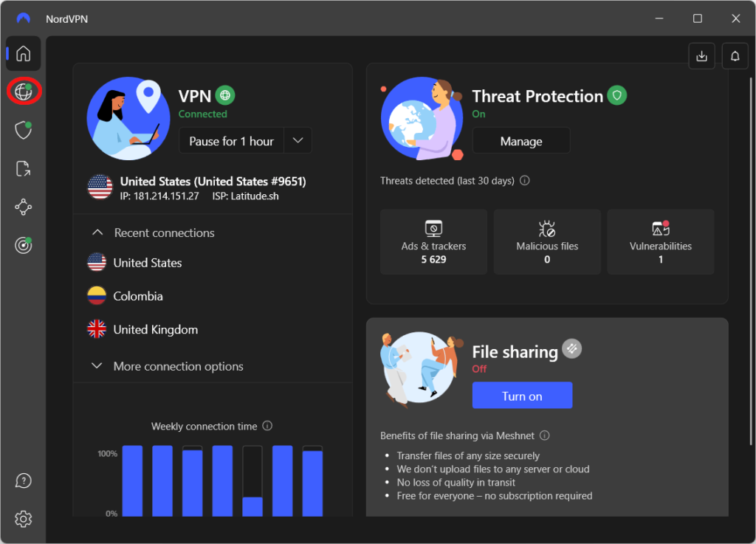Click the server name United States #9651
This screenshot has width=756, height=544.
pos(213,181)
